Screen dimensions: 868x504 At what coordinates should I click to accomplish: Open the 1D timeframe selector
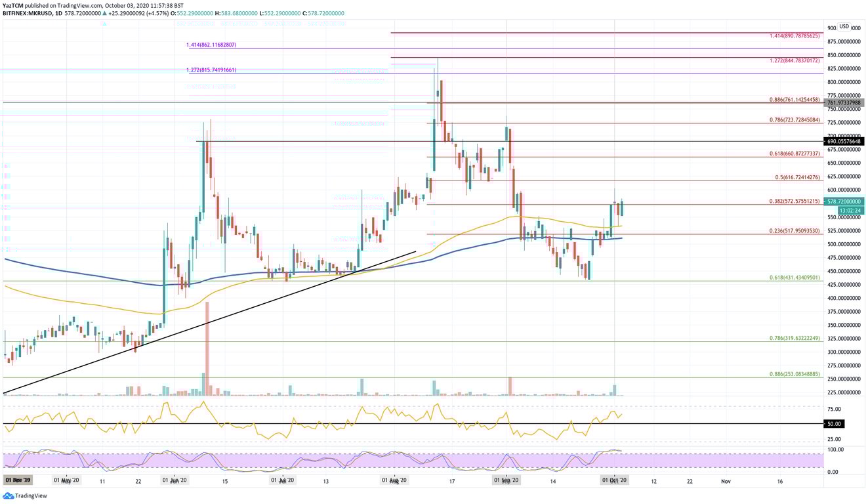[x=60, y=14]
